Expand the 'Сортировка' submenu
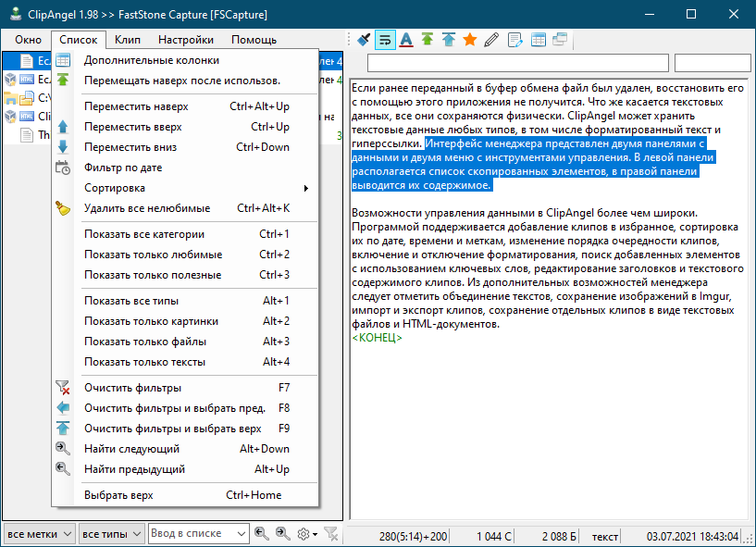The width and height of the screenshot is (756, 547). click(x=185, y=188)
